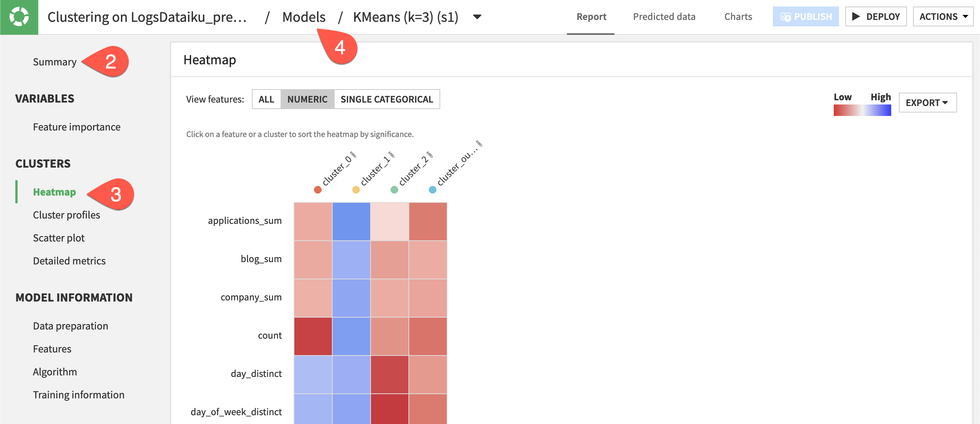Switch view features to ALL

point(266,99)
